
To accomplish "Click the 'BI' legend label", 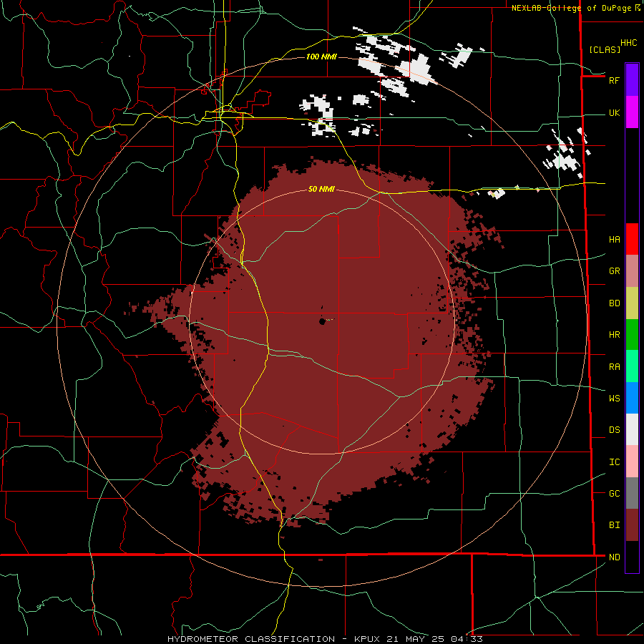I will click(x=614, y=525).
